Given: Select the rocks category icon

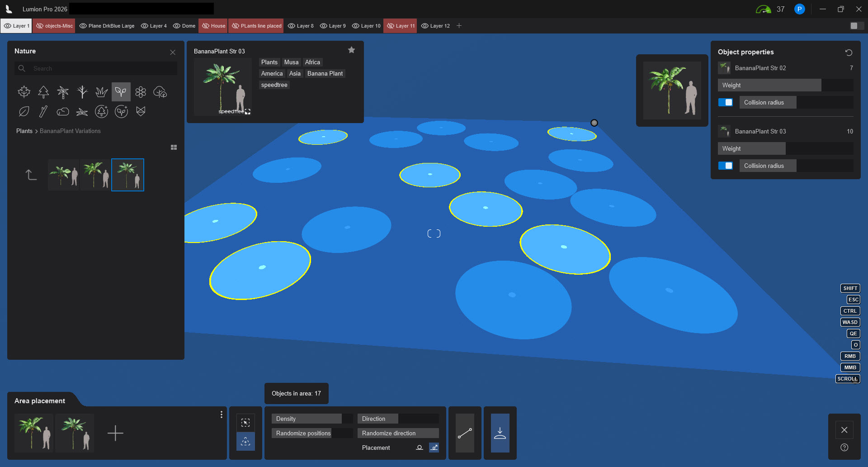Looking at the screenshot, I should [63, 111].
